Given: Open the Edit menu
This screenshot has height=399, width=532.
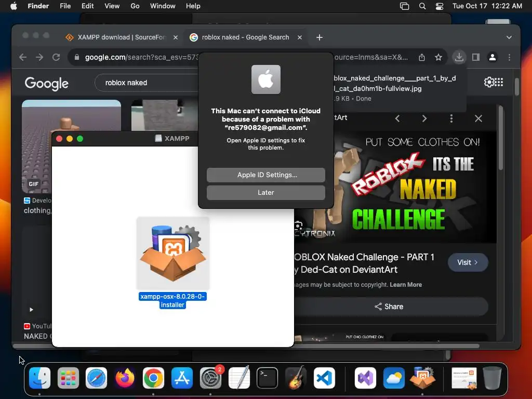Looking at the screenshot, I should pyautogui.click(x=87, y=6).
